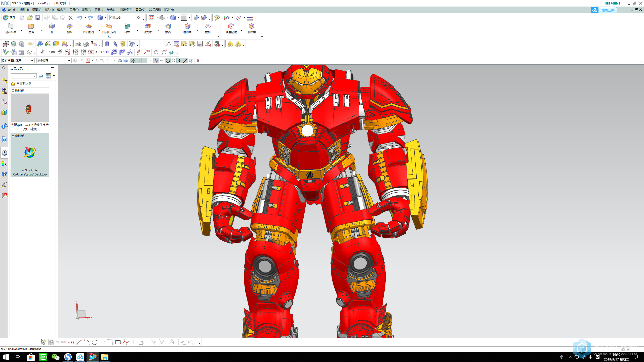This screenshot has width=644, height=362.
Task: Select the 大腿.prt history thumbnail
Action: (x=30, y=110)
